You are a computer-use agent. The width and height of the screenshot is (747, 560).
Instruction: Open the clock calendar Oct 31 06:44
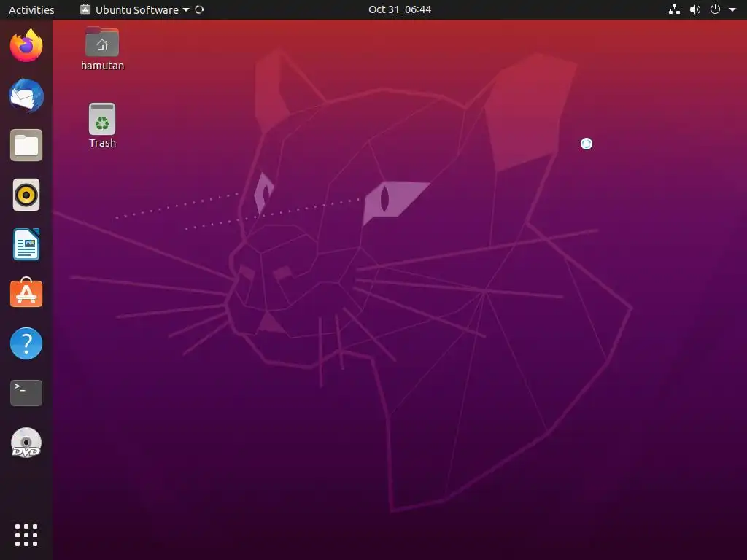400,9
